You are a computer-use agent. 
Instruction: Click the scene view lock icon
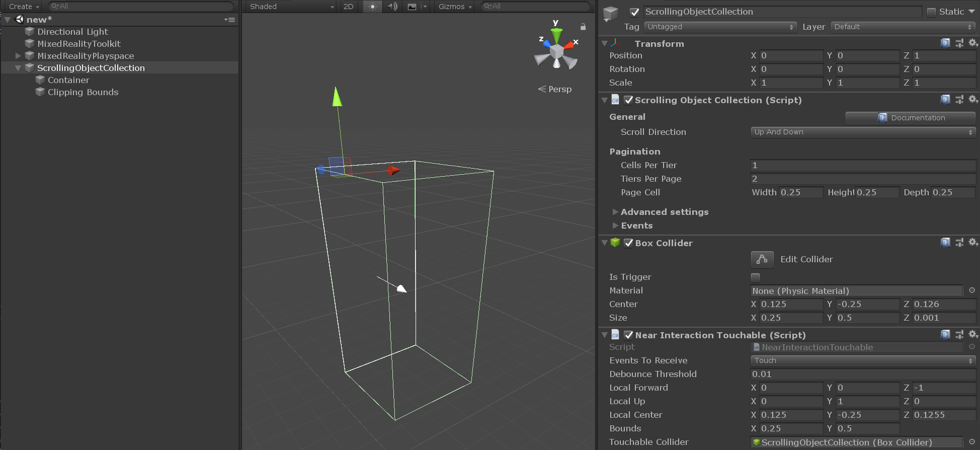click(x=583, y=27)
